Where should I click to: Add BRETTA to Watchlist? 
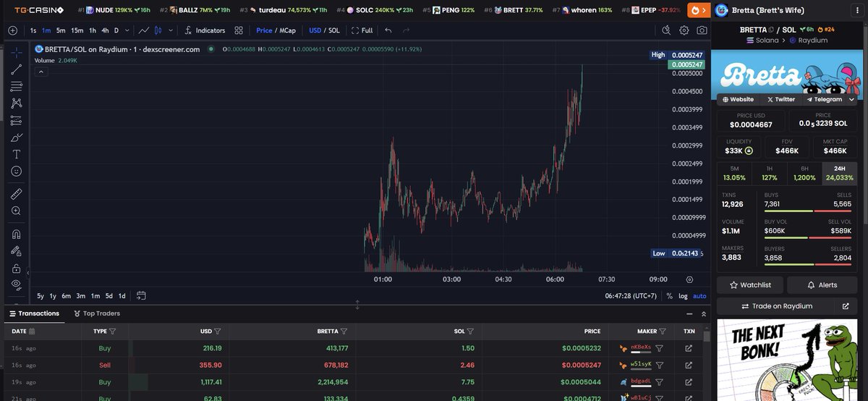(750, 284)
